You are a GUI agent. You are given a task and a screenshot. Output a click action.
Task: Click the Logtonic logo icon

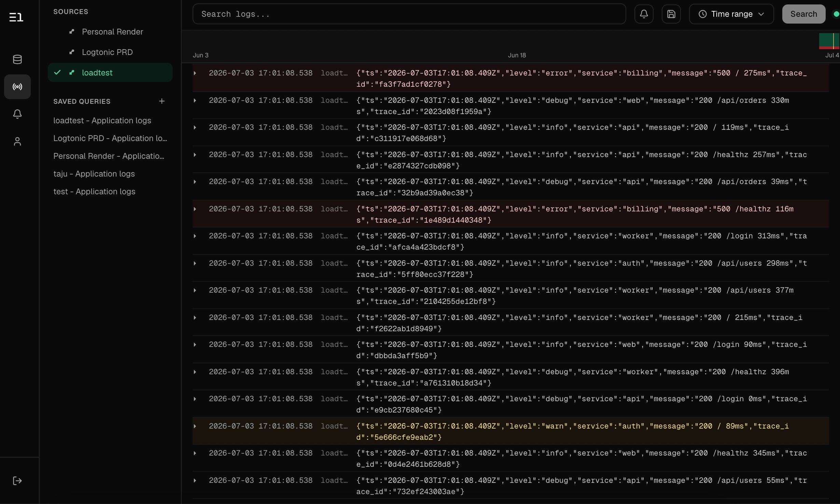(16, 17)
